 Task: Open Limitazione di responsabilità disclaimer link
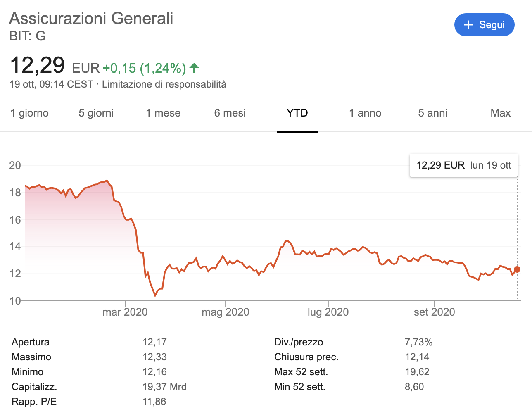pos(164,84)
